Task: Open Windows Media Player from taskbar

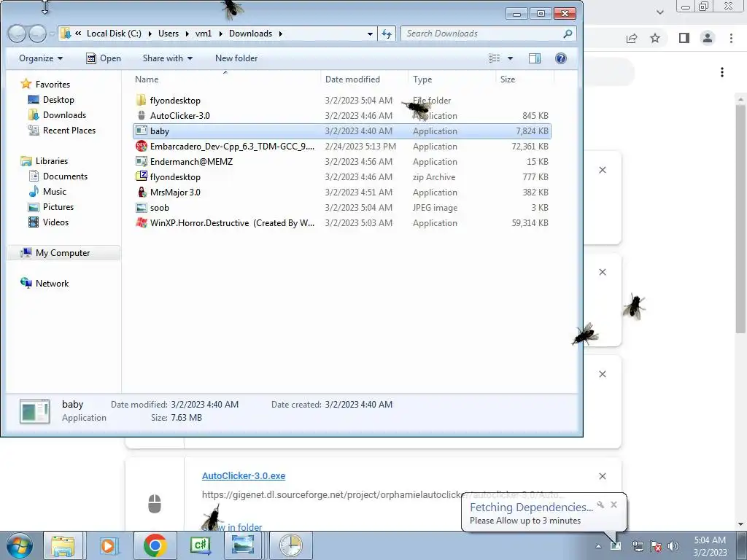Action: tap(108, 545)
